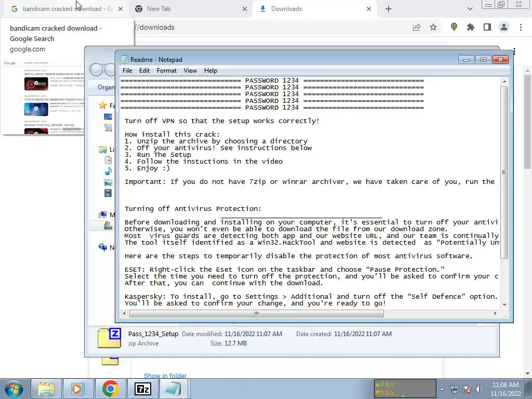
Task: Click Notepad's horizontal scrollbar thumb
Action: (x=257, y=313)
